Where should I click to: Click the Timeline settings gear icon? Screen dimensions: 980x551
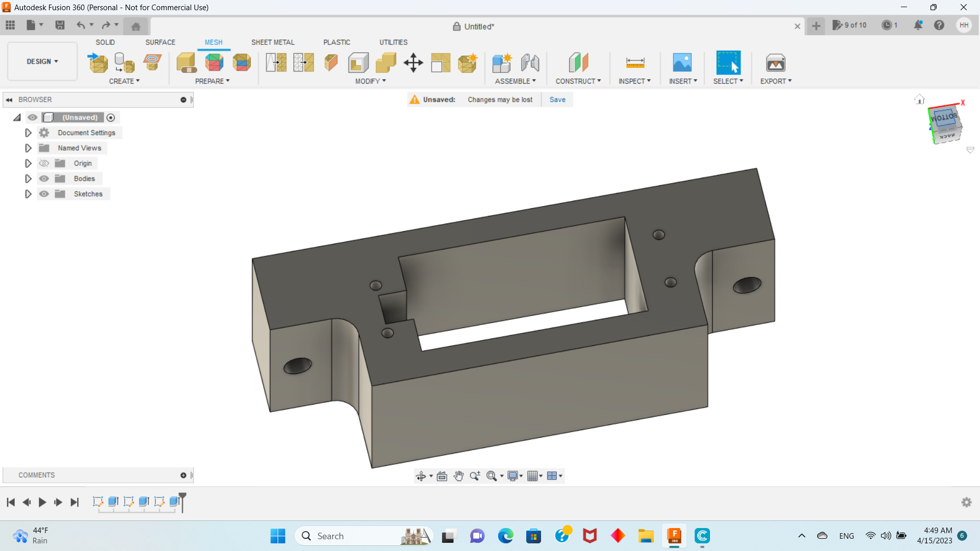(966, 502)
